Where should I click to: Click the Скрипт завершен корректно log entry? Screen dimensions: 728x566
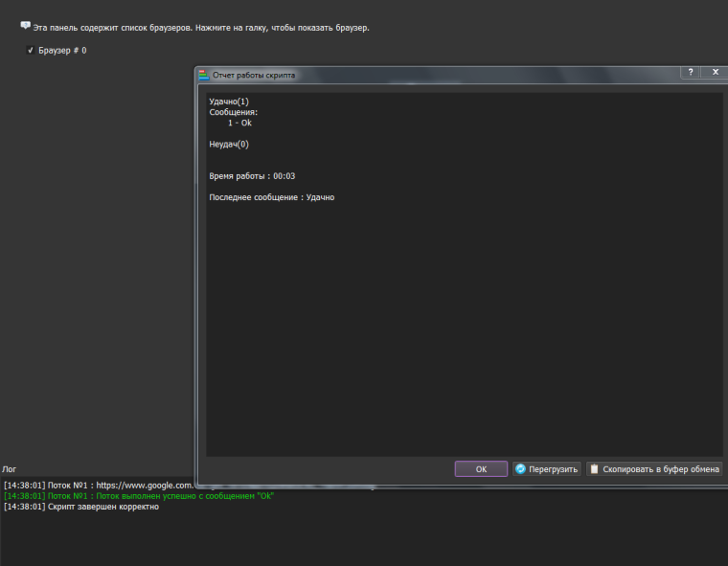pyautogui.click(x=81, y=507)
